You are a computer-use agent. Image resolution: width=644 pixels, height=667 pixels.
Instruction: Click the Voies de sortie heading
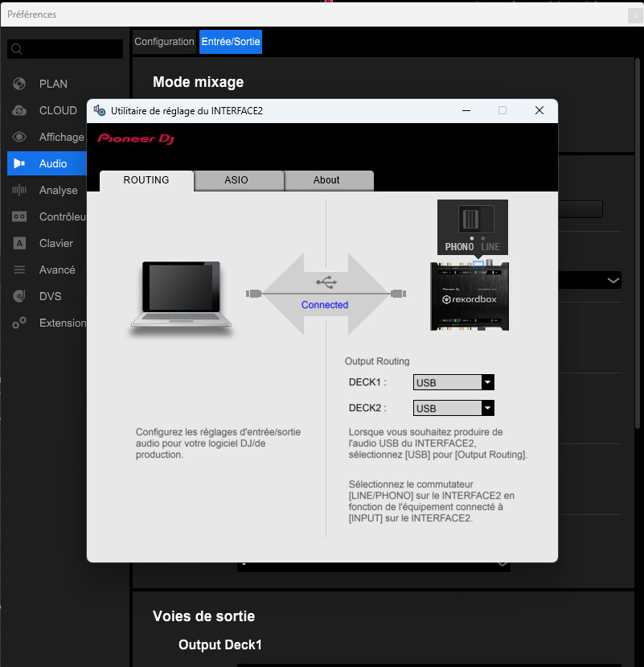click(x=203, y=616)
